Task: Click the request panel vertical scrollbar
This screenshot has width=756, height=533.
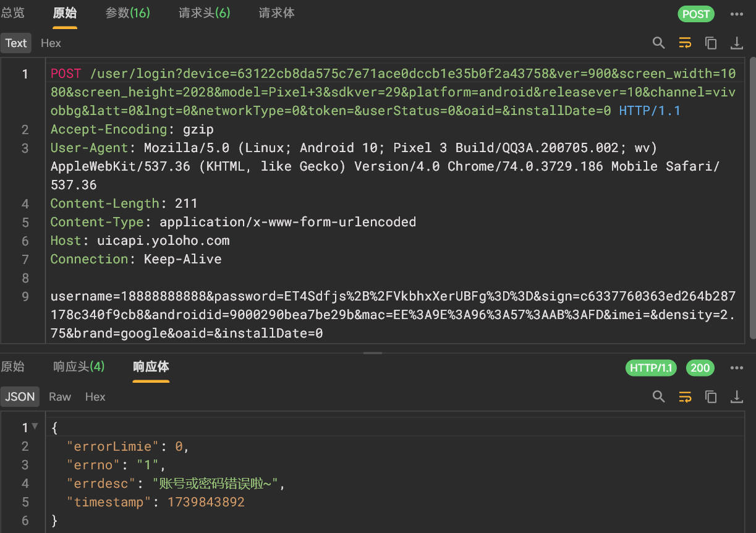Action: coord(752,198)
